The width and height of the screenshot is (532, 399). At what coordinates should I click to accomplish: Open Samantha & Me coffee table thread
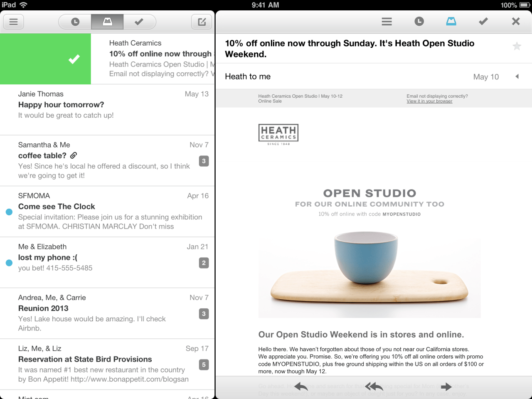107,160
